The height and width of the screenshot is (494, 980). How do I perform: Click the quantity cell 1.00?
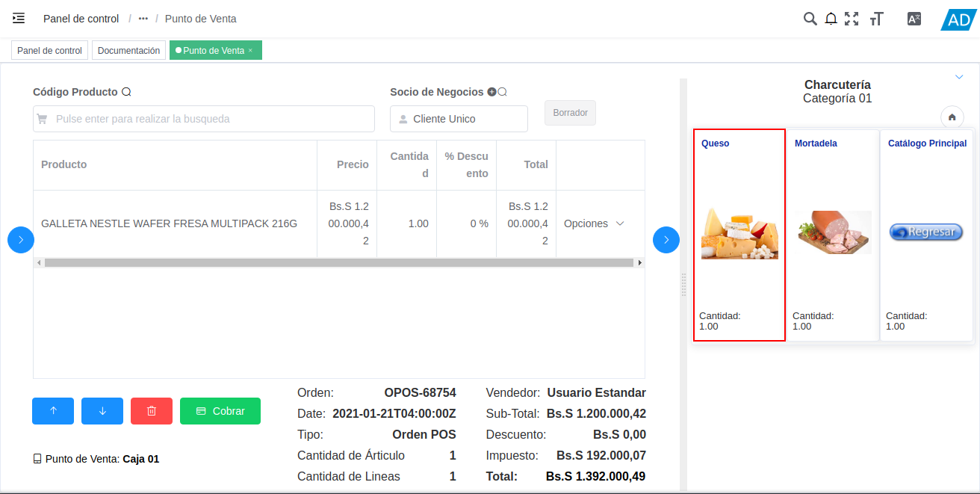point(407,223)
